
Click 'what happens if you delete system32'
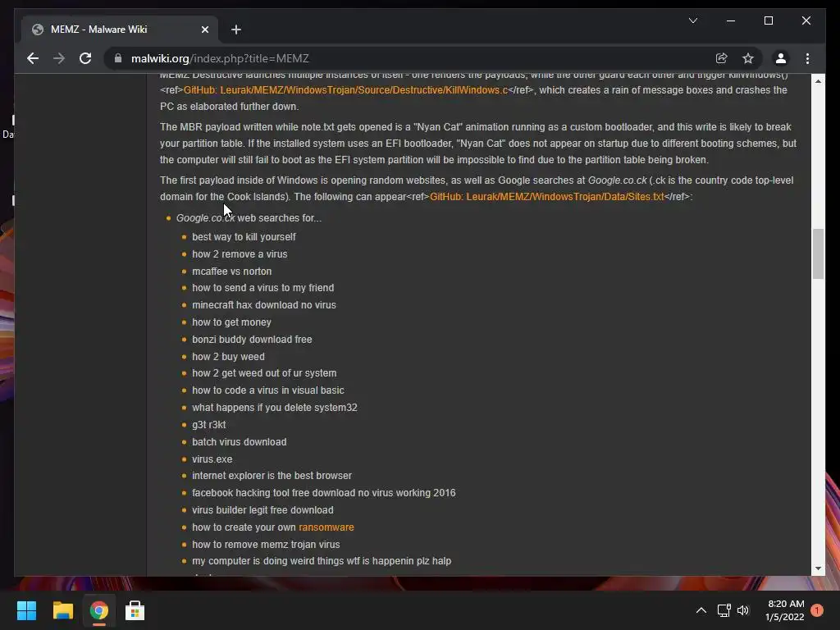[x=274, y=407]
